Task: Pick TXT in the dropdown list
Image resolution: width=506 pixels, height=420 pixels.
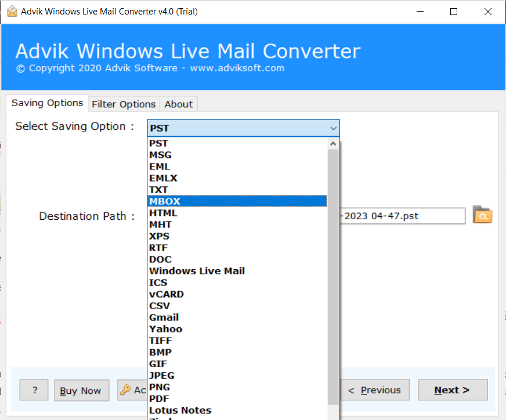Action: [x=237, y=190]
